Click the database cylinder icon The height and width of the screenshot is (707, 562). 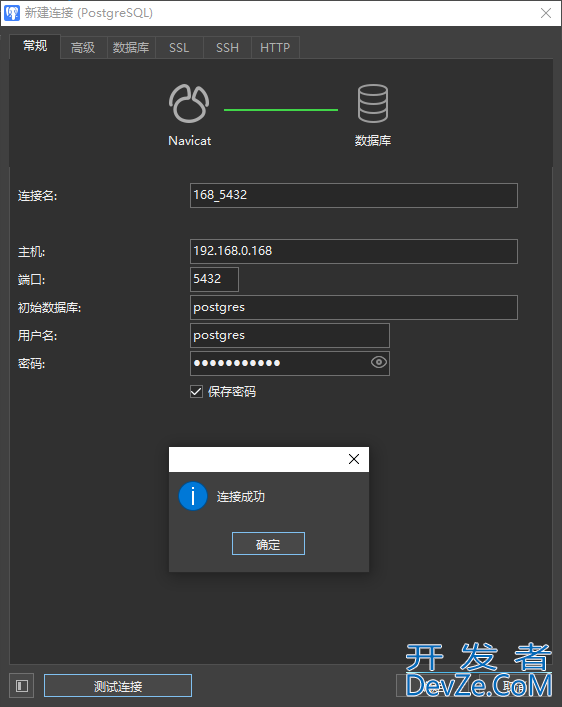click(x=373, y=104)
